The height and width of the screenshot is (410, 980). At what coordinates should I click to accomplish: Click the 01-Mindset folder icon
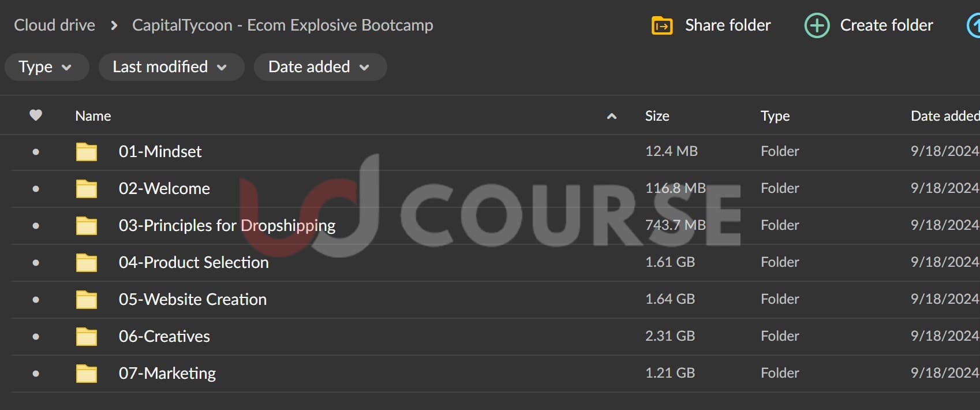click(x=87, y=152)
